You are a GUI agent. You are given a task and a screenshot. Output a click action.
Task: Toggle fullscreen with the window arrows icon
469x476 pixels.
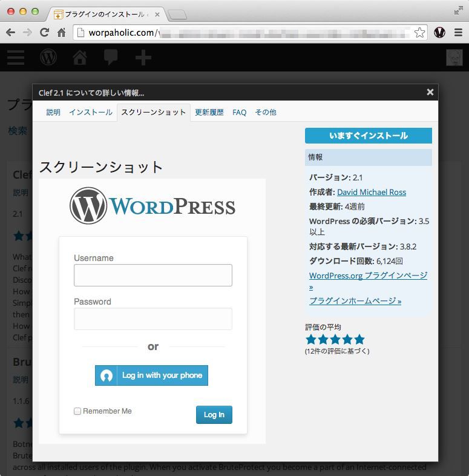458,10
